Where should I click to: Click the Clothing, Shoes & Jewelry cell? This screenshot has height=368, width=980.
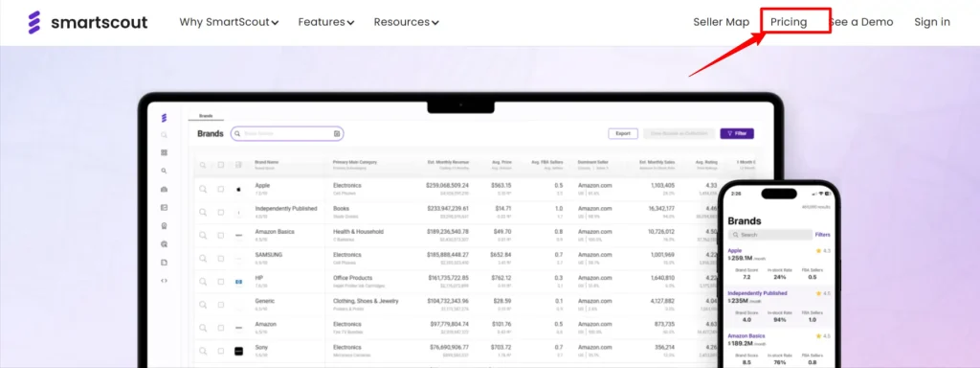click(x=366, y=301)
